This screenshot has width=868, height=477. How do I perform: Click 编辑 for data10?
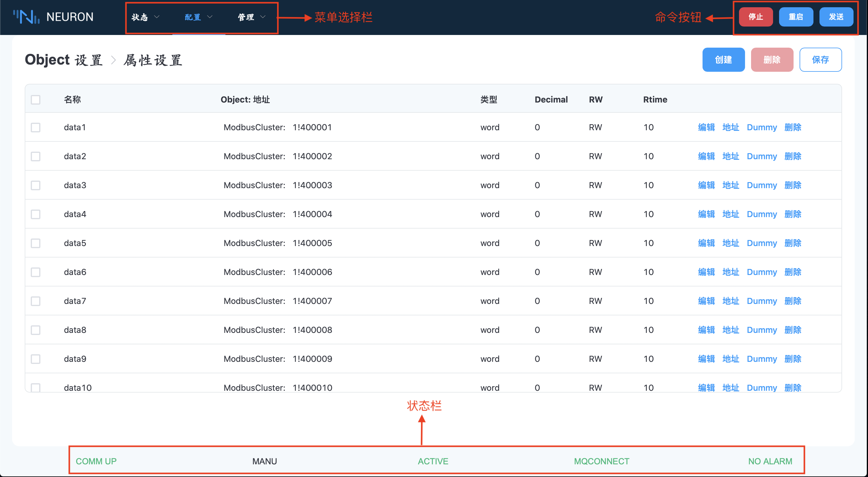point(706,388)
